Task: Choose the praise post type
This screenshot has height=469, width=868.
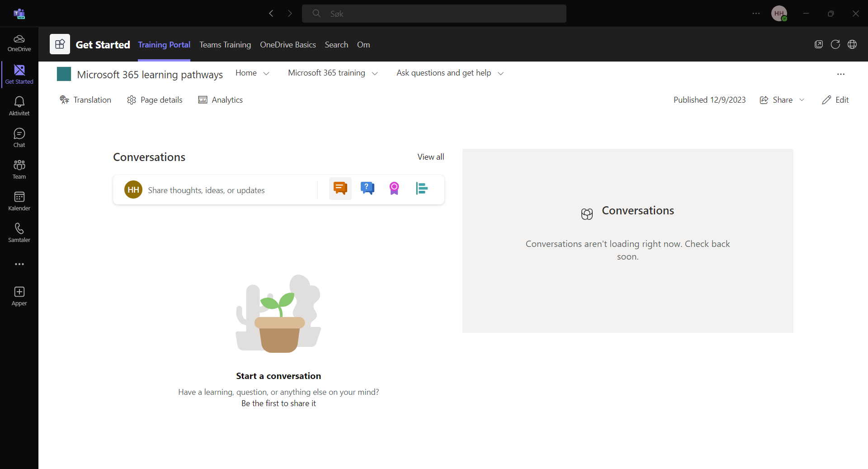Action: 394,188
